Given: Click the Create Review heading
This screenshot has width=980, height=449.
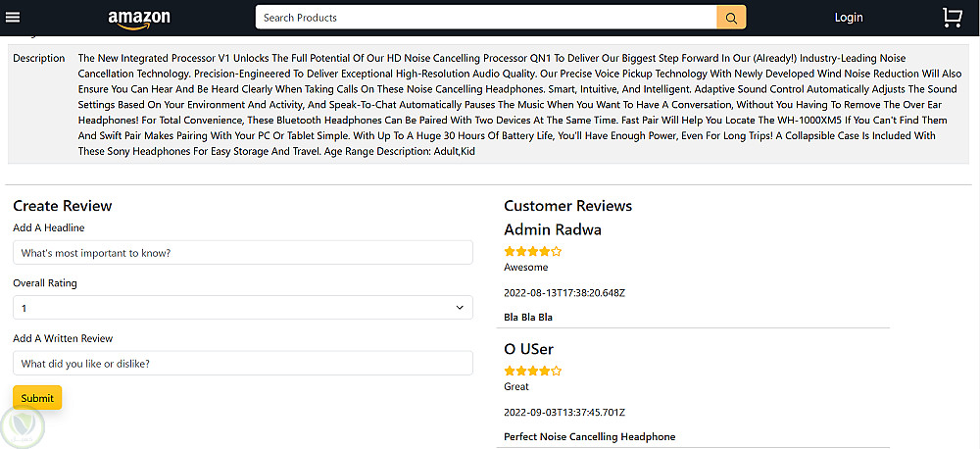Looking at the screenshot, I should coord(63,206).
